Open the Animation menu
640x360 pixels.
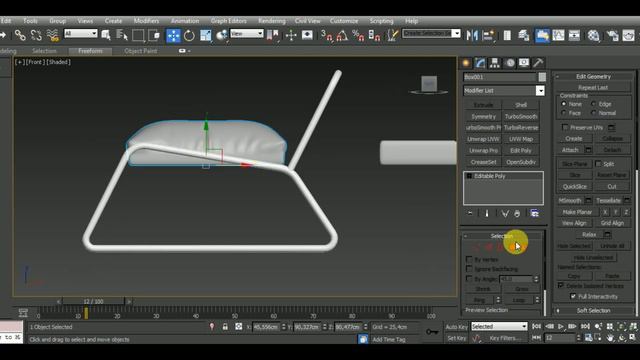click(x=185, y=21)
